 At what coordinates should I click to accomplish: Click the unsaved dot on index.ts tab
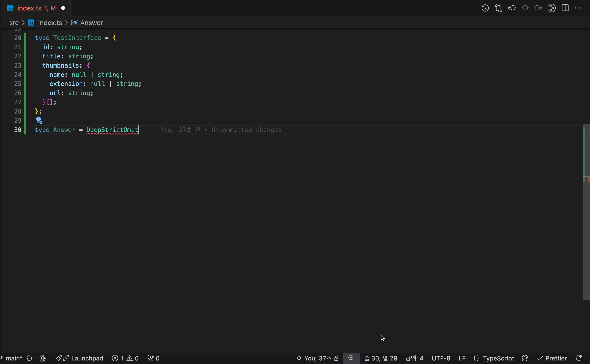[x=63, y=8]
